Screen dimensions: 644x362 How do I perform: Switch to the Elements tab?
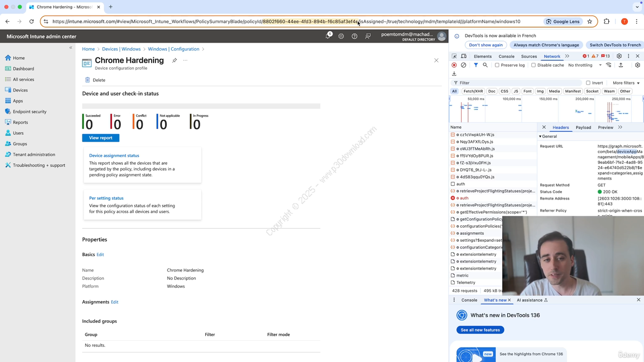pyautogui.click(x=482, y=56)
